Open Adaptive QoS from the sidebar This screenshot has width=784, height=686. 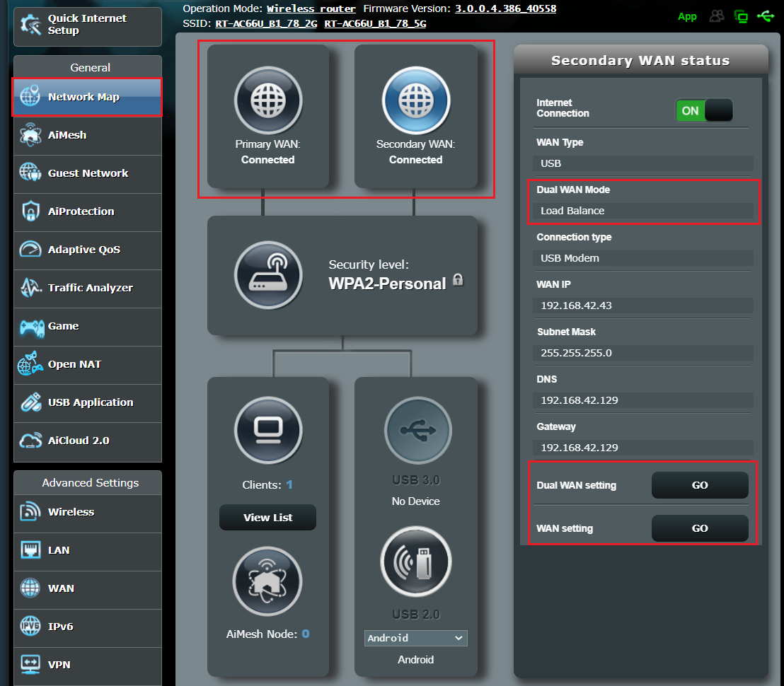88,250
